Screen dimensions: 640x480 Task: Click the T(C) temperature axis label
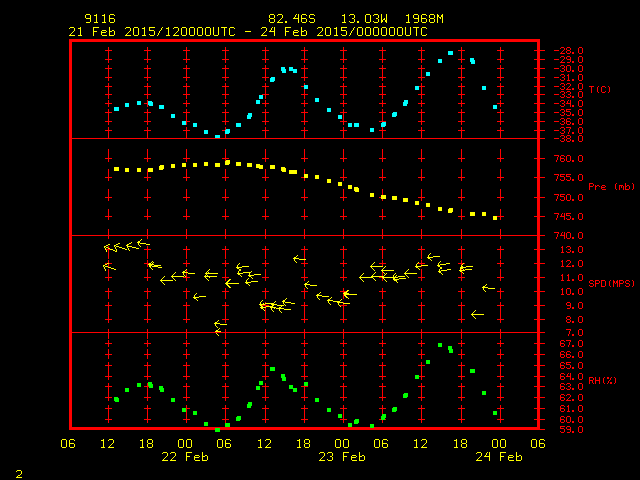[600, 89]
